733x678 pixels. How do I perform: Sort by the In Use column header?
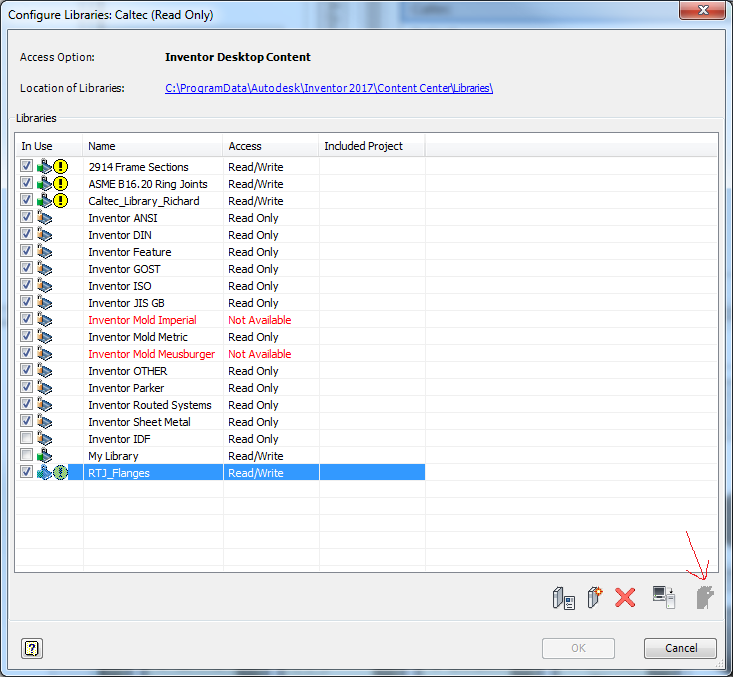[x=49, y=146]
